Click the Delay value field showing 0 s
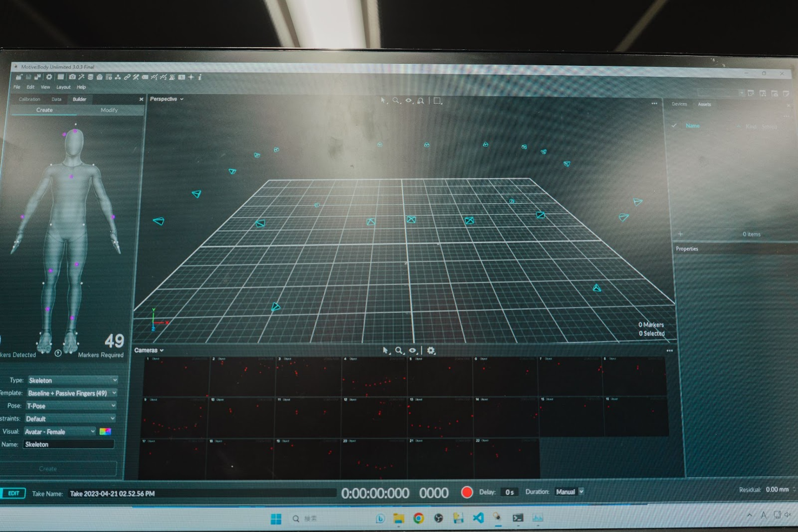Viewport: 798px width, 532px height. coord(509,492)
